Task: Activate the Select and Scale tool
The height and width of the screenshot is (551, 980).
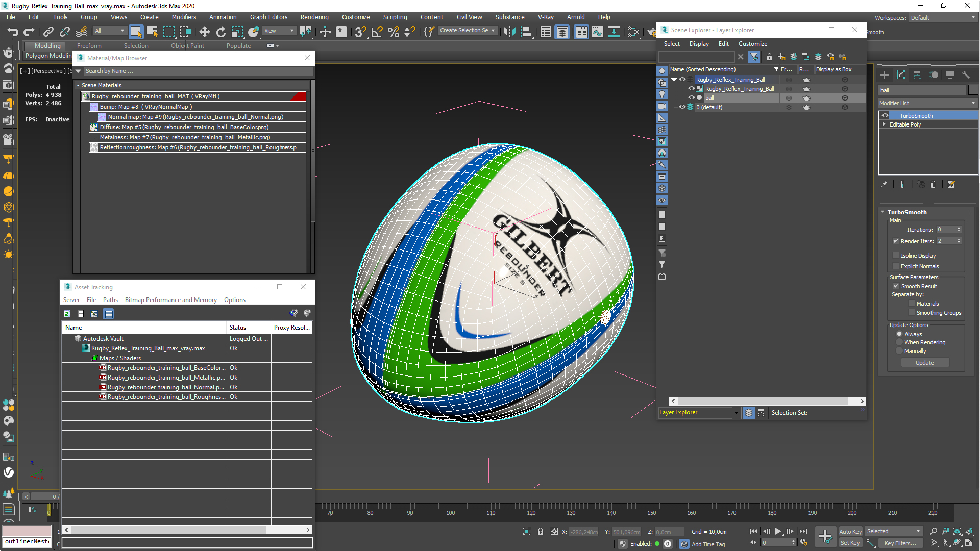Action: (x=237, y=32)
